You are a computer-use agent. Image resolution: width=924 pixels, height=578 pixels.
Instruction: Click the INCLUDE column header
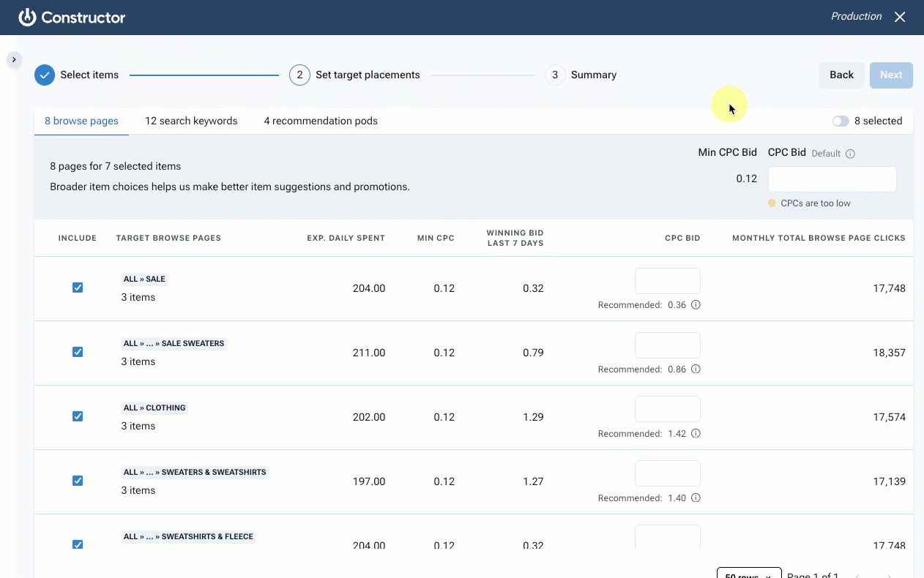pyautogui.click(x=78, y=238)
